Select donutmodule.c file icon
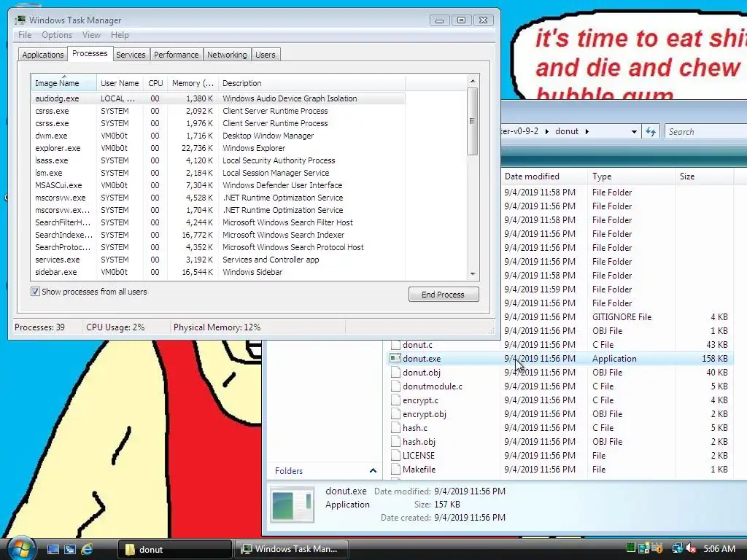Screen dimensions: 747x560 pyautogui.click(x=395, y=386)
